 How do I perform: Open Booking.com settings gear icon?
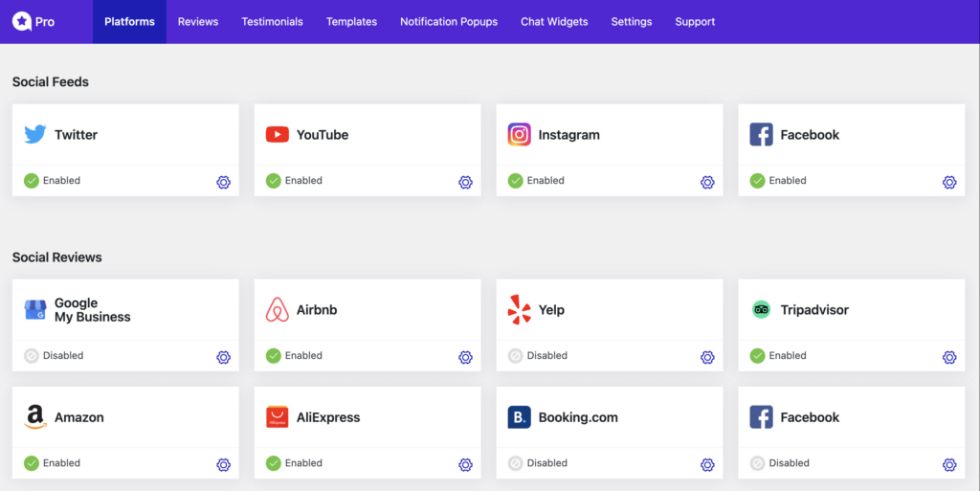tap(707, 465)
